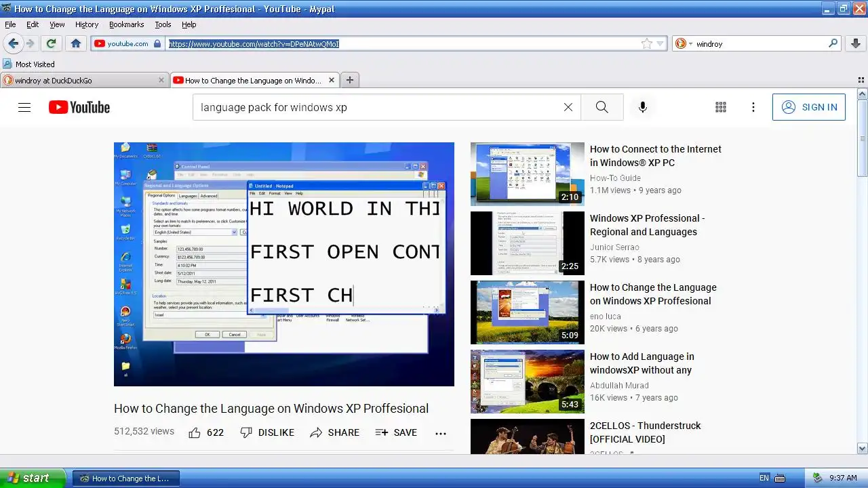Viewport: 868px width, 488px height.
Task: Click the How-To Guide channel name
Action: click(615, 178)
